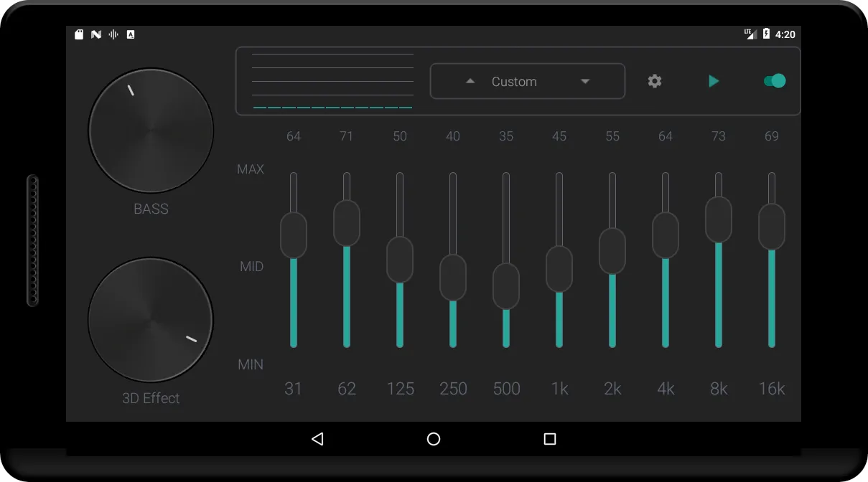This screenshot has width=868, height=482.
Task: Click the MIN label on the equalizer
Action: click(x=250, y=364)
